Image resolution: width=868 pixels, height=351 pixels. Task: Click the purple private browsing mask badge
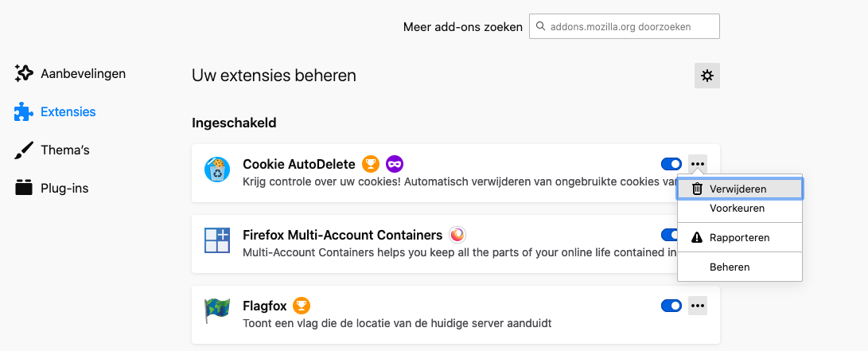(x=395, y=164)
